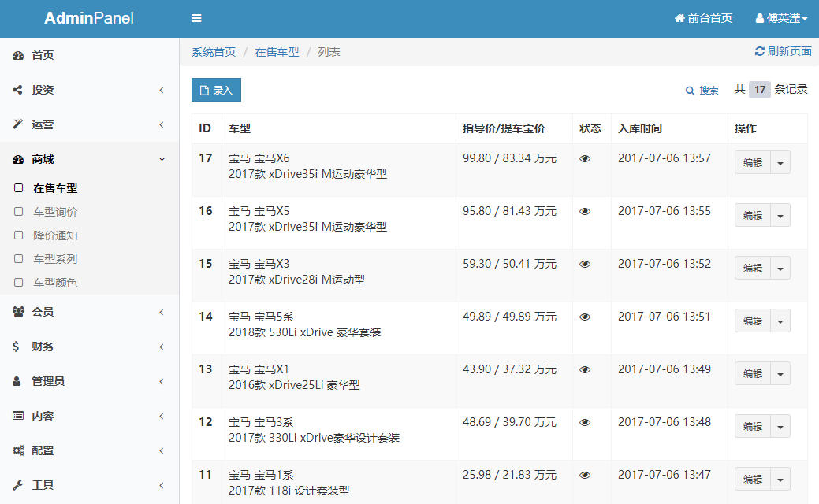Expand the 运营 menu chevron
The height and width of the screenshot is (504, 819).
tap(162, 124)
